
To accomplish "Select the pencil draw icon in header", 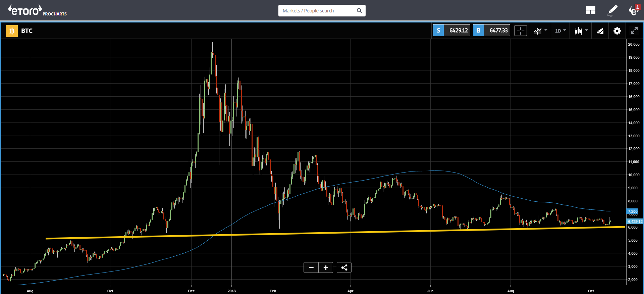I will point(612,10).
